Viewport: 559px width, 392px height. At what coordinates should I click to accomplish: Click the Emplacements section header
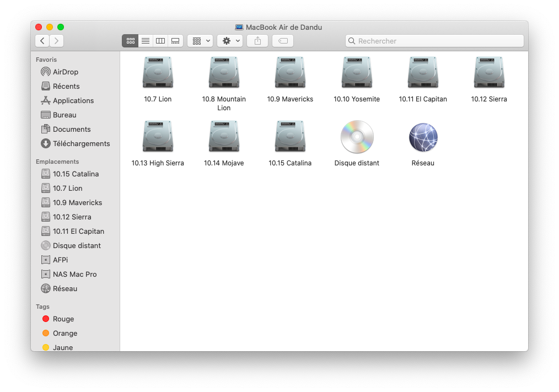point(57,162)
